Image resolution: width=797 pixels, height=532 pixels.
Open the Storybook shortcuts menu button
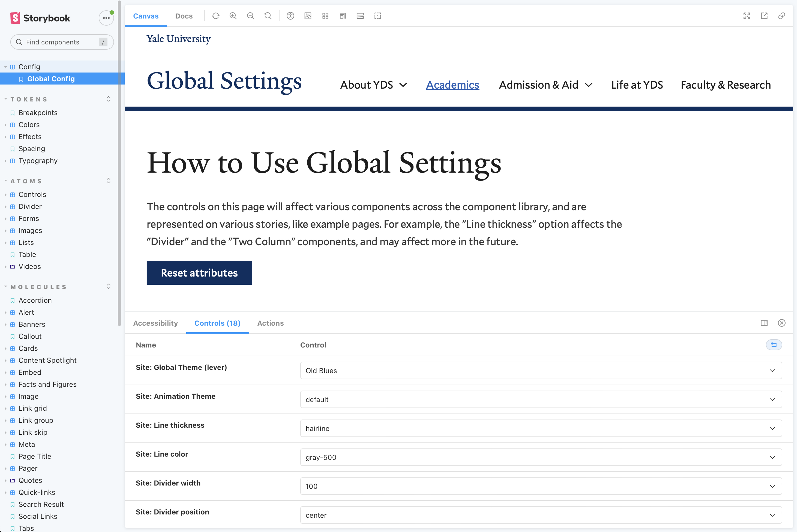(x=106, y=18)
